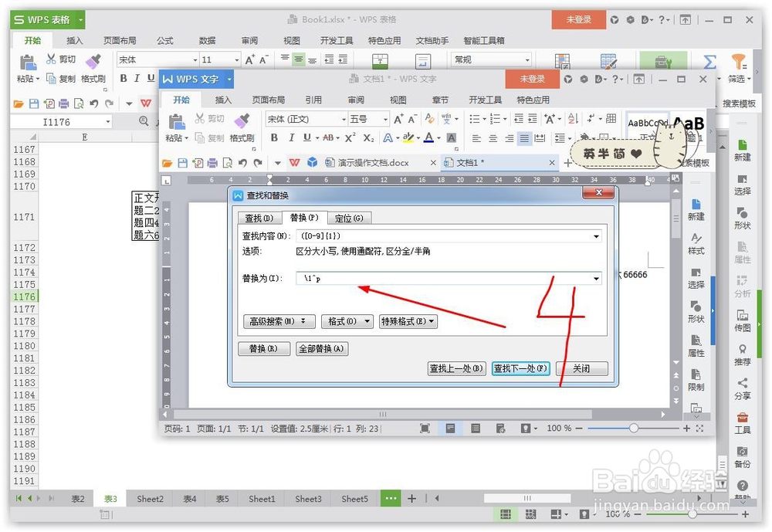Screen dimensions: 772x532
Task: Open 特殊格式 dropdown in find dialog
Action: pyautogui.click(x=408, y=322)
